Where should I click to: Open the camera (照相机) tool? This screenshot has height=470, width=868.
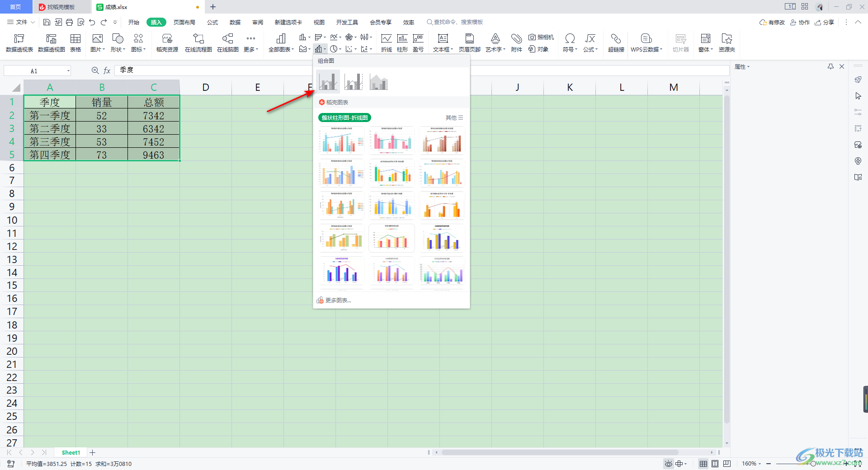point(541,37)
